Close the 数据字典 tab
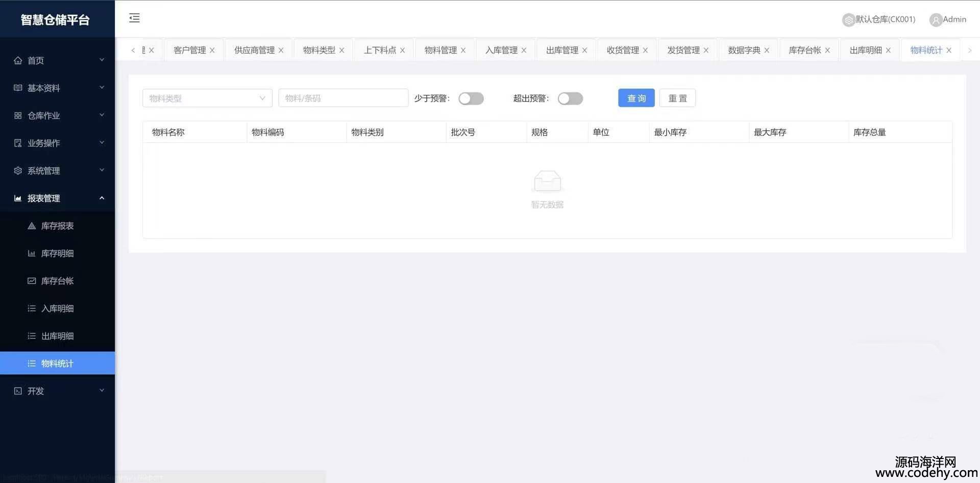This screenshot has height=483, width=980. tap(767, 50)
